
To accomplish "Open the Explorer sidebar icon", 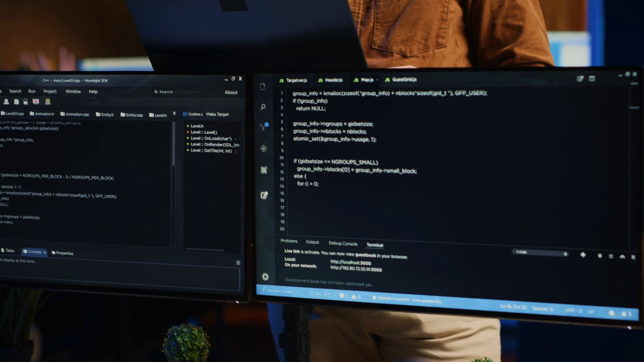I will click(263, 86).
